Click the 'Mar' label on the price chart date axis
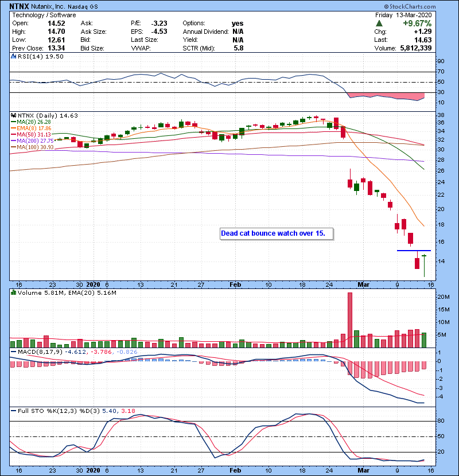 tap(363, 285)
